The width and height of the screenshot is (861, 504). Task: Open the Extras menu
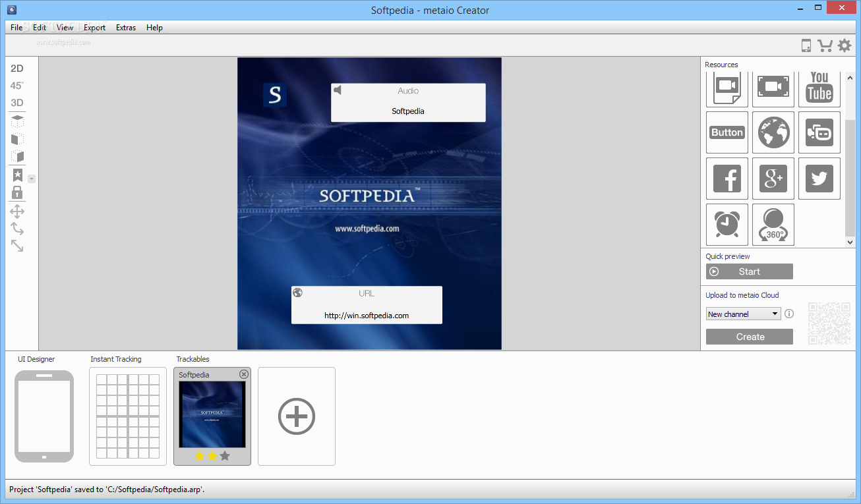126,28
